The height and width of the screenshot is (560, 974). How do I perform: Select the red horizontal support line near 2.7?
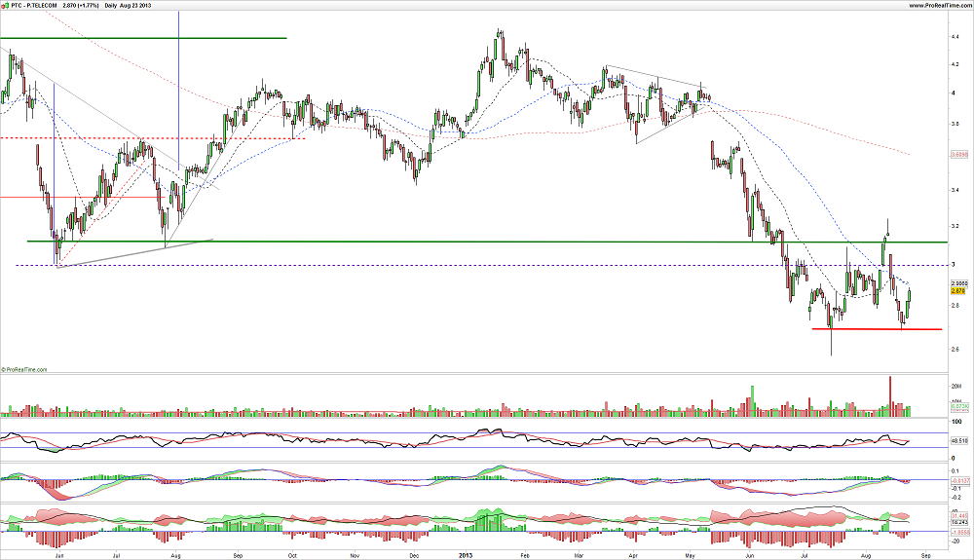(877, 329)
